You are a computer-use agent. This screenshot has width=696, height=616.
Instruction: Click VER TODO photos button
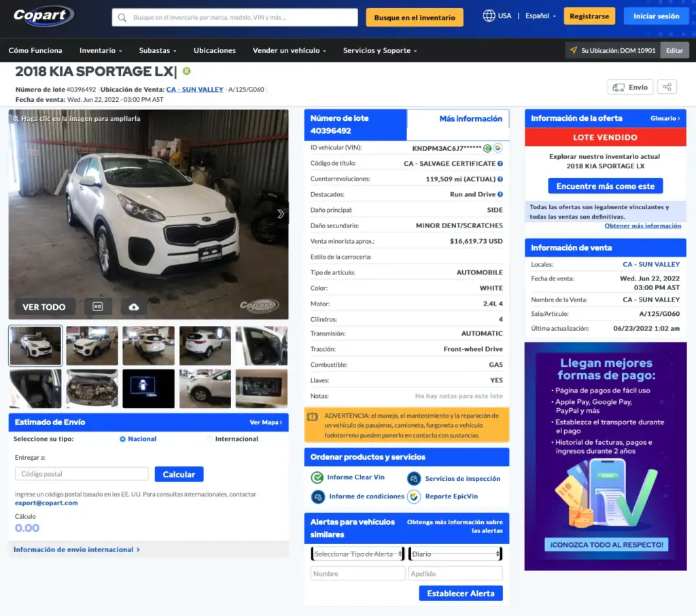click(44, 307)
